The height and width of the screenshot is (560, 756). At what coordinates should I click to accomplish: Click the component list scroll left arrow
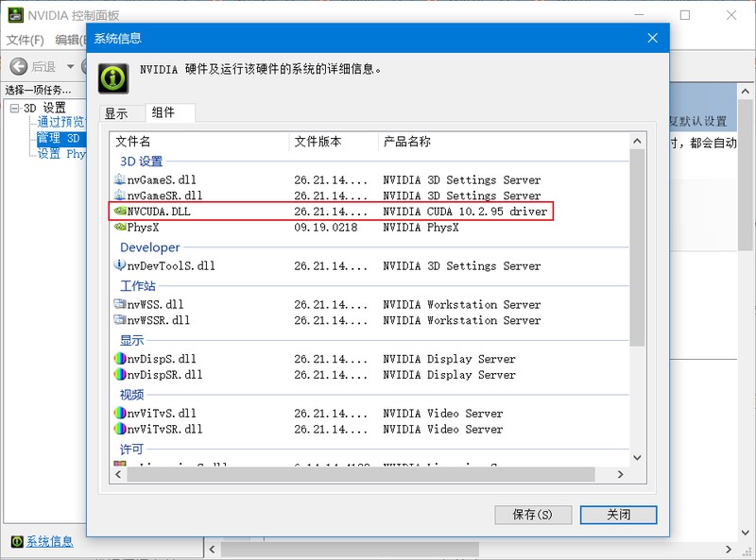pyautogui.click(x=118, y=474)
